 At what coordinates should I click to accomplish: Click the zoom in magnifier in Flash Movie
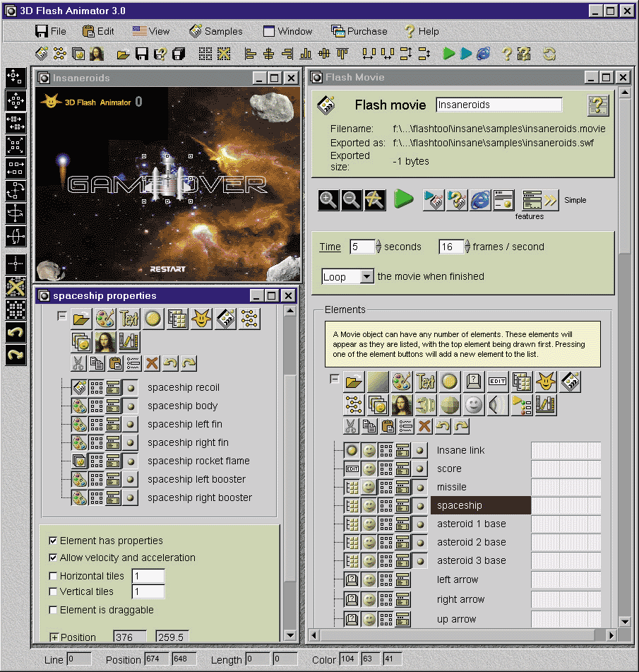(328, 200)
